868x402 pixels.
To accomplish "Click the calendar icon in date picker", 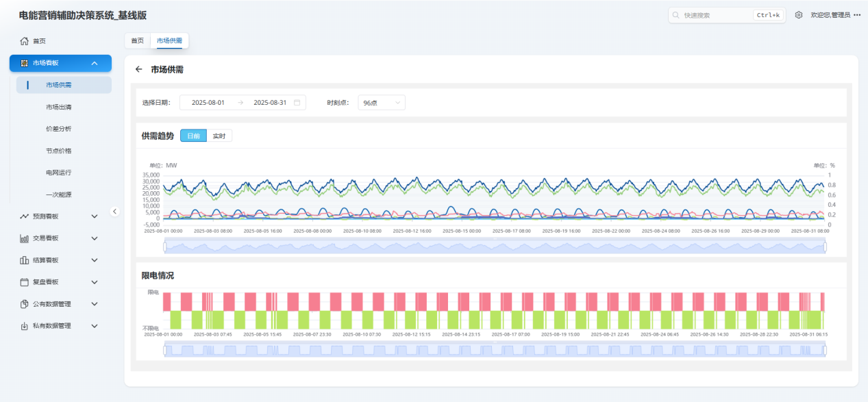I will pyautogui.click(x=297, y=103).
